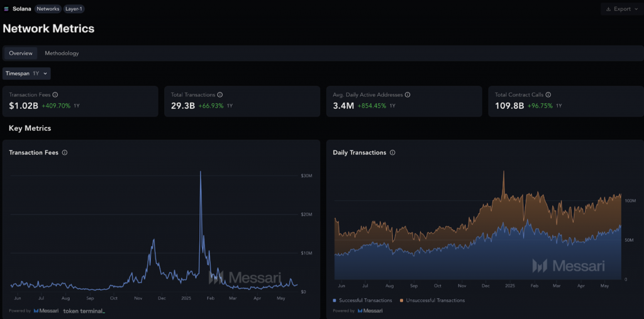Click the Solana hamburger menu icon

pyautogui.click(x=6, y=9)
